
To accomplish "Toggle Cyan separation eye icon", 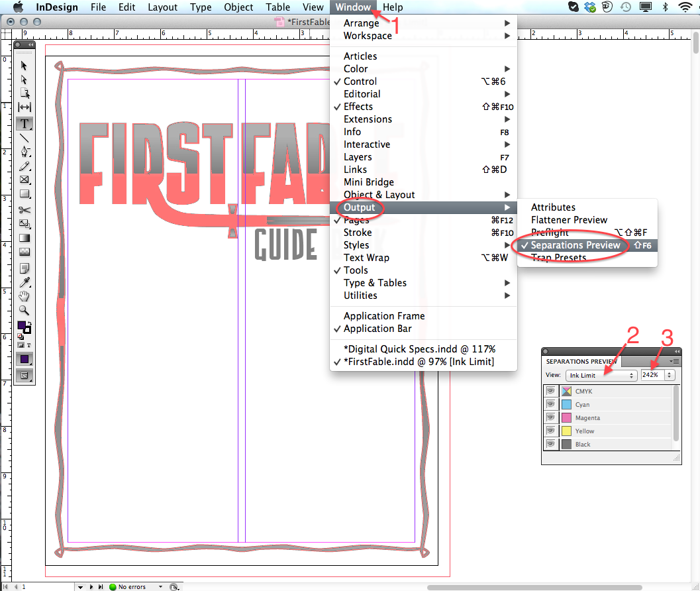I will [550, 404].
